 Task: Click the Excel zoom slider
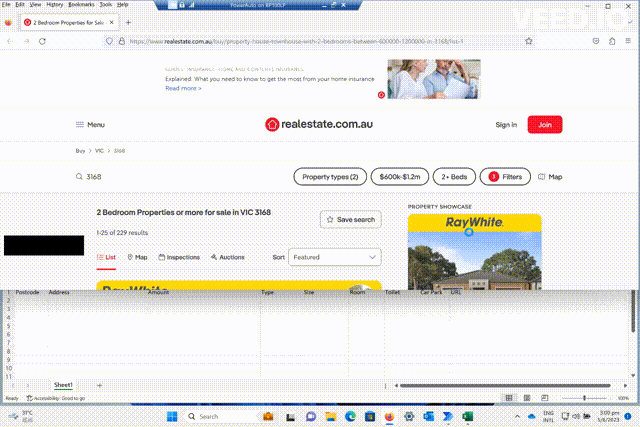(x=584, y=398)
